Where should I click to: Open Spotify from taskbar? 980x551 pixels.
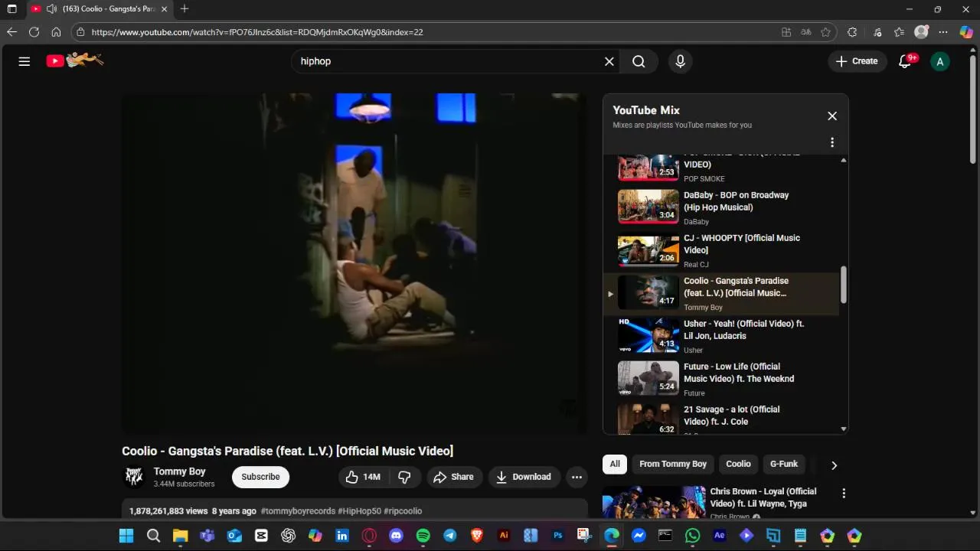click(x=423, y=536)
